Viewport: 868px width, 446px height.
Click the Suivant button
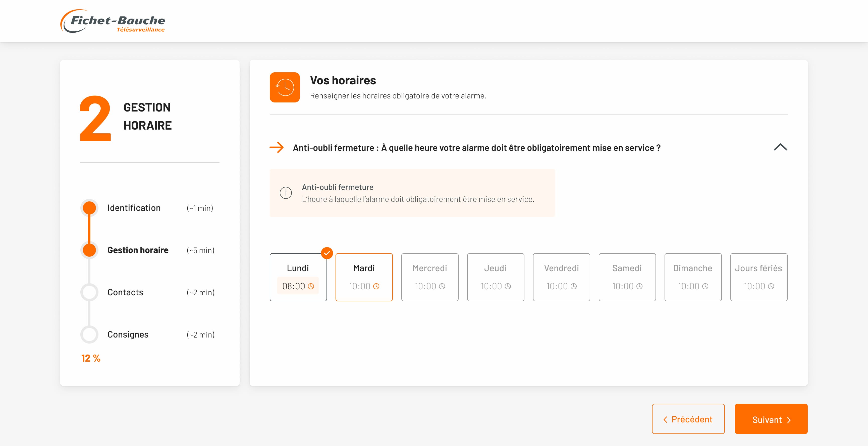(x=771, y=419)
